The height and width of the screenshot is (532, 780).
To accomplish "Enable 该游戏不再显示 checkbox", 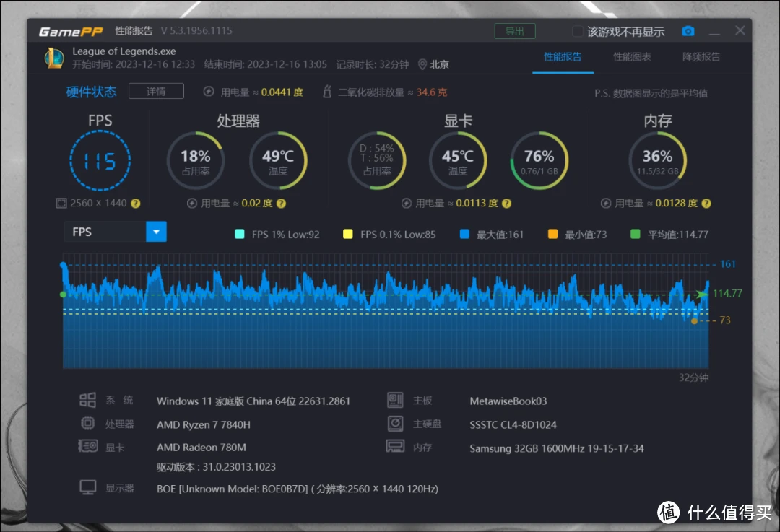I will tap(577, 31).
